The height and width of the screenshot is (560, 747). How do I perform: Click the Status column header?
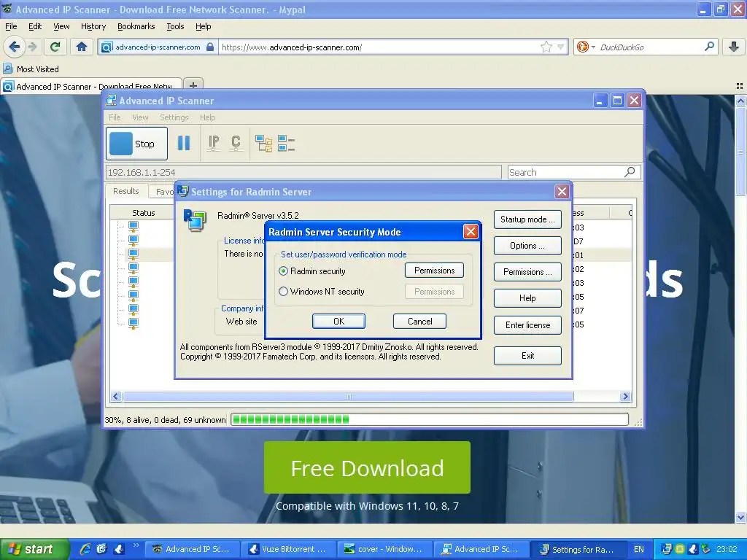[143, 213]
